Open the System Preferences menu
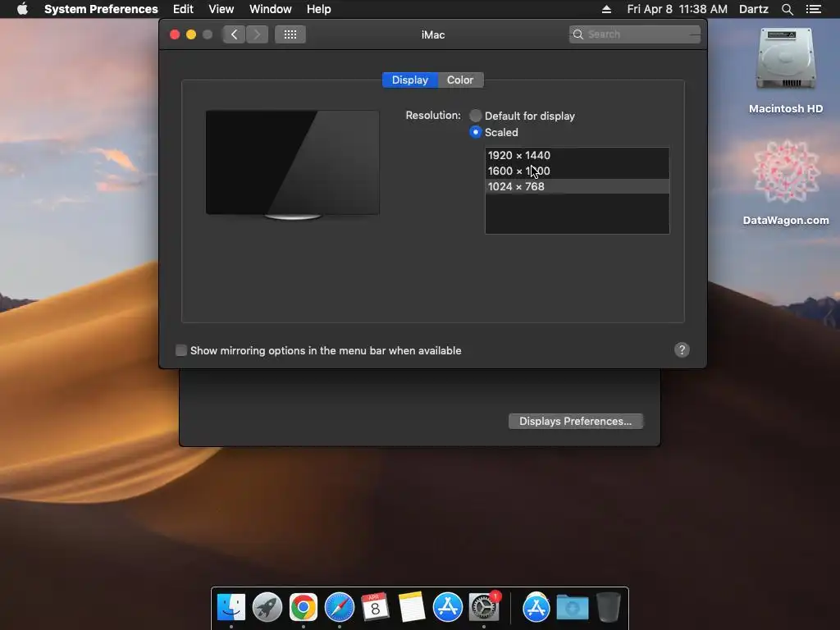Screen dimensions: 840x630 [x=101, y=9]
